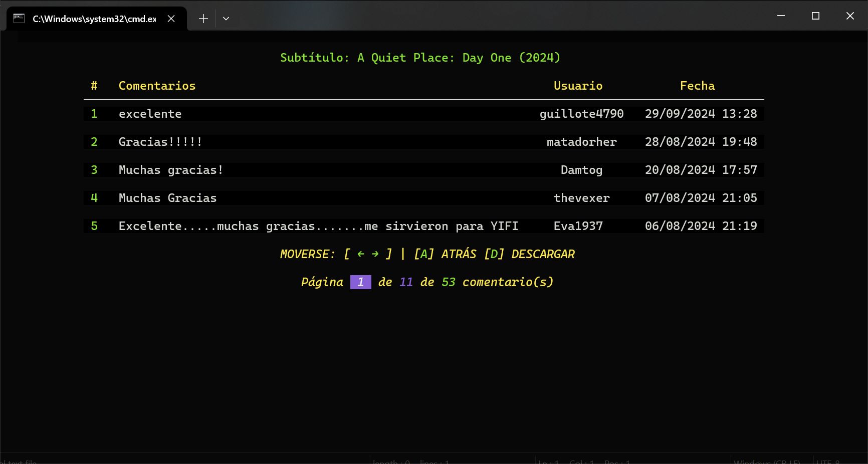Open a new terminal tab
This screenshot has height=464, width=868.
click(x=203, y=19)
